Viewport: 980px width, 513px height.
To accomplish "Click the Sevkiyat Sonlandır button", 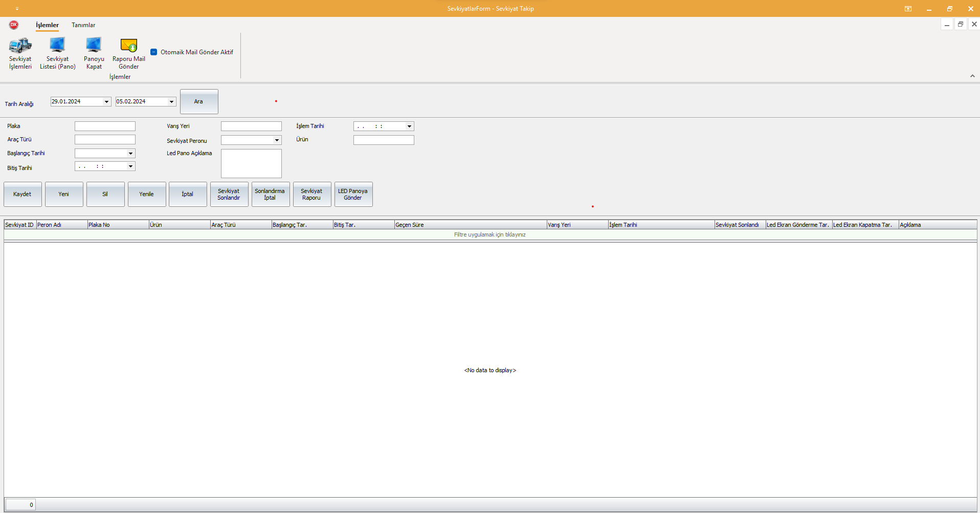I will click(229, 195).
